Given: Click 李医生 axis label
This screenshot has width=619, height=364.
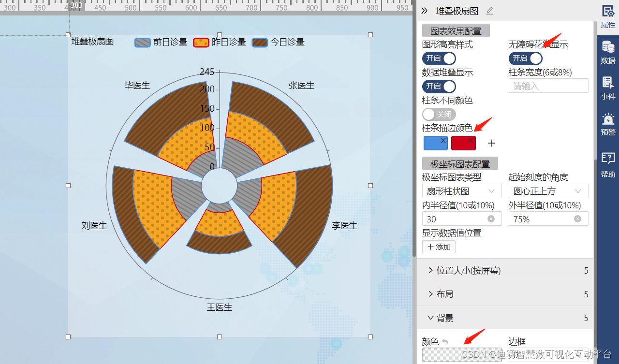Looking at the screenshot, I should pyautogui.click(x=344, y=226).
